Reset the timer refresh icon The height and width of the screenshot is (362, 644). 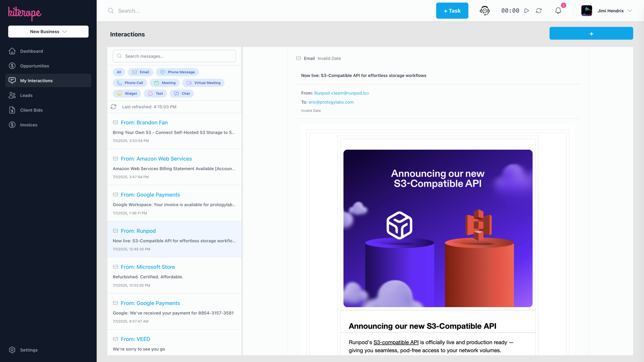coord(539,11)
